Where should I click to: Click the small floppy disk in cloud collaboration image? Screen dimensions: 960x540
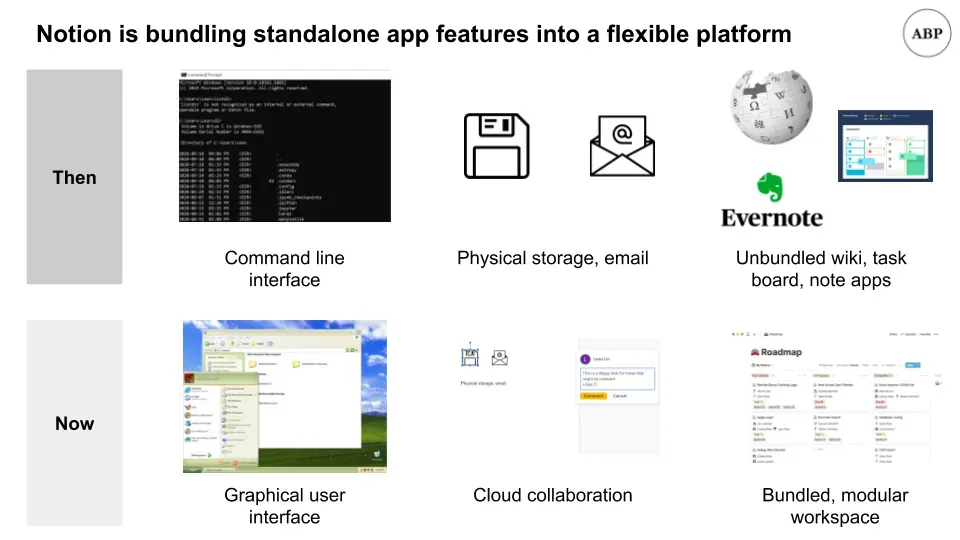point(468,355)
